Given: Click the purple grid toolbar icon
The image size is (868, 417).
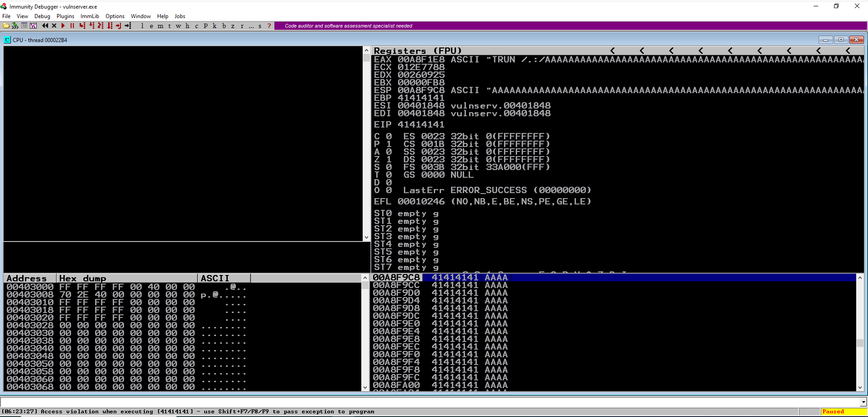Looking at the screenshot, I should (33, 26).
